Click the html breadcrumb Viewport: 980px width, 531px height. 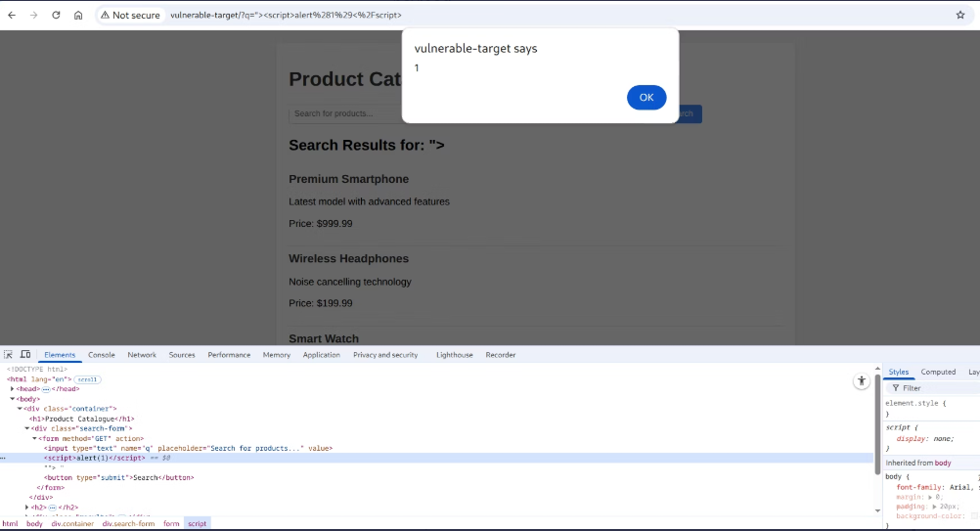(10, 523)
